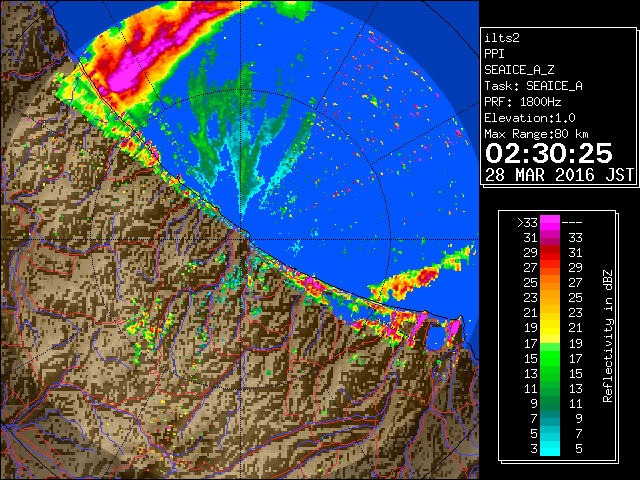Click the magenta '>33' legend swatch
640x480 pixels.
point(550,222)
